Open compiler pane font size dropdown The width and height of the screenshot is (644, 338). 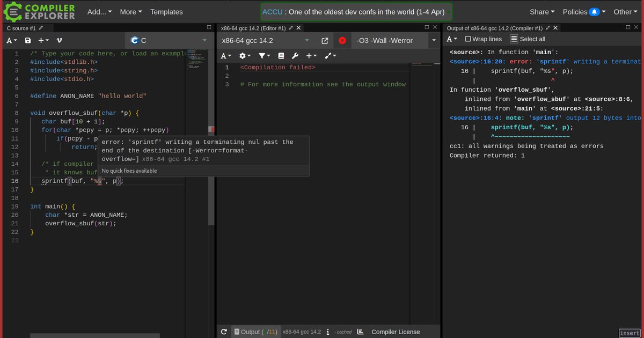tap(226, 56)
